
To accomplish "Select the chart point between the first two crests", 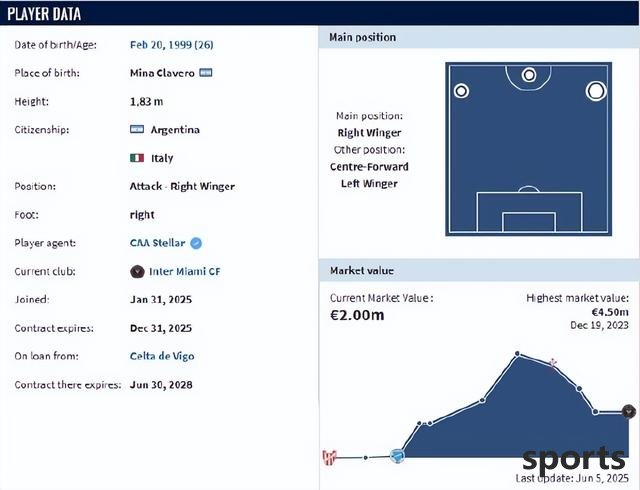I will [x=366, y=458].
